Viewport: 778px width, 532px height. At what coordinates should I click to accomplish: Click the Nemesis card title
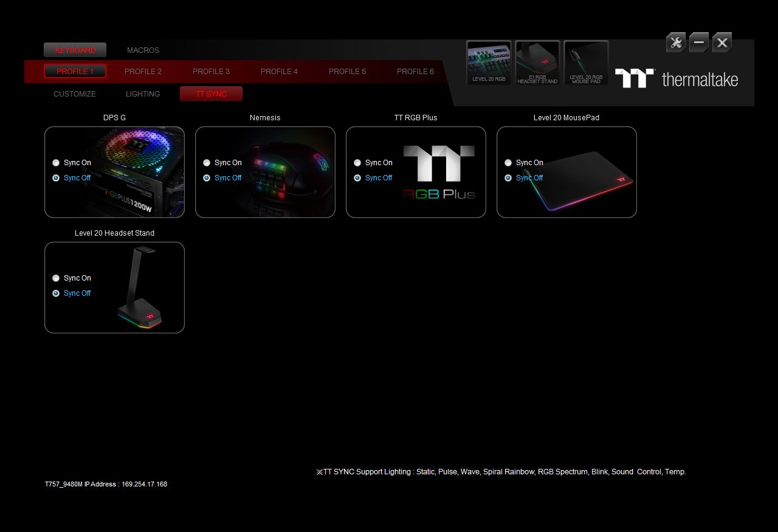tap(265, 118)
